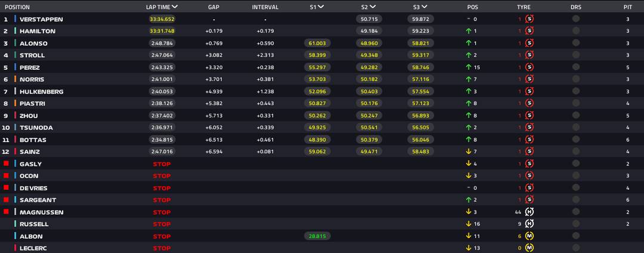The width and height of the screenshot is (644, 253).
Task: Click Magnussen's red stopped square marker
Action: coord(6,211)
